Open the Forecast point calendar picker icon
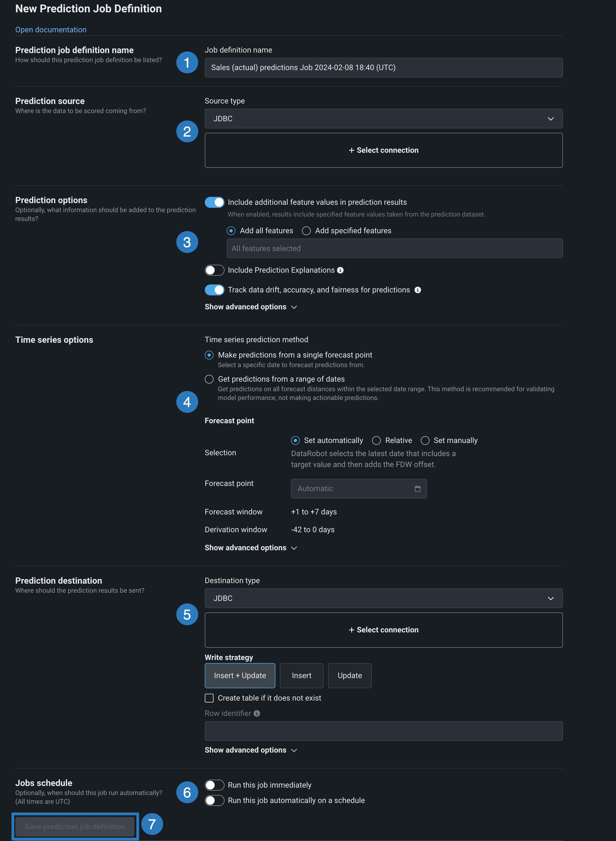The width and height of the screenshot is (616, 841). coord(417,489)
